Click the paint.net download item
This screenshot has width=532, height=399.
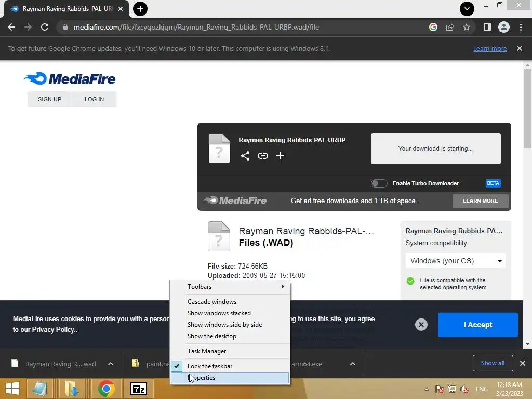pyautogui.click(x=150, y=364)
